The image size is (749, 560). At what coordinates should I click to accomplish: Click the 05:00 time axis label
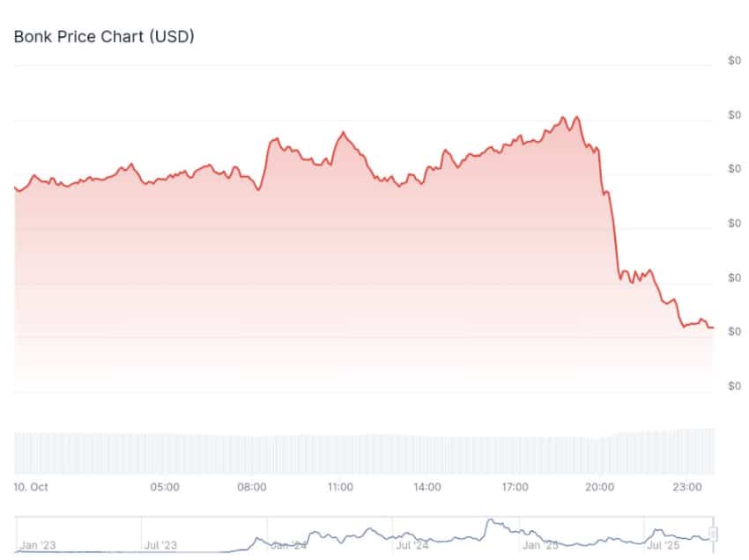pos(165,486)
